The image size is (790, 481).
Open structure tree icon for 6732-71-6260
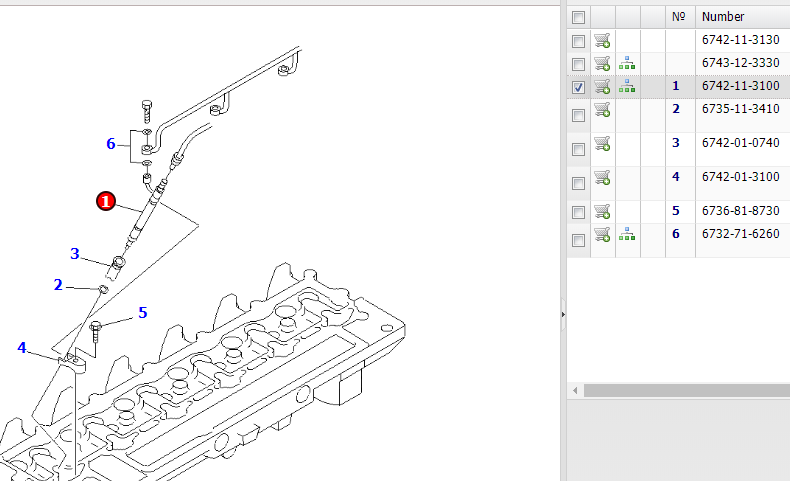pos(627,234)
